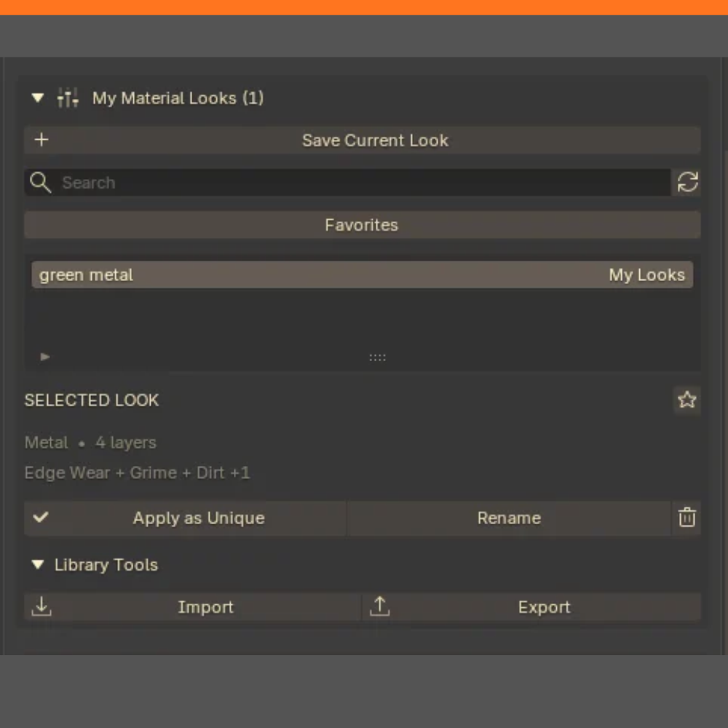728x728 pixels.
Task: Focus the Search field
Action: coord(347,183)
